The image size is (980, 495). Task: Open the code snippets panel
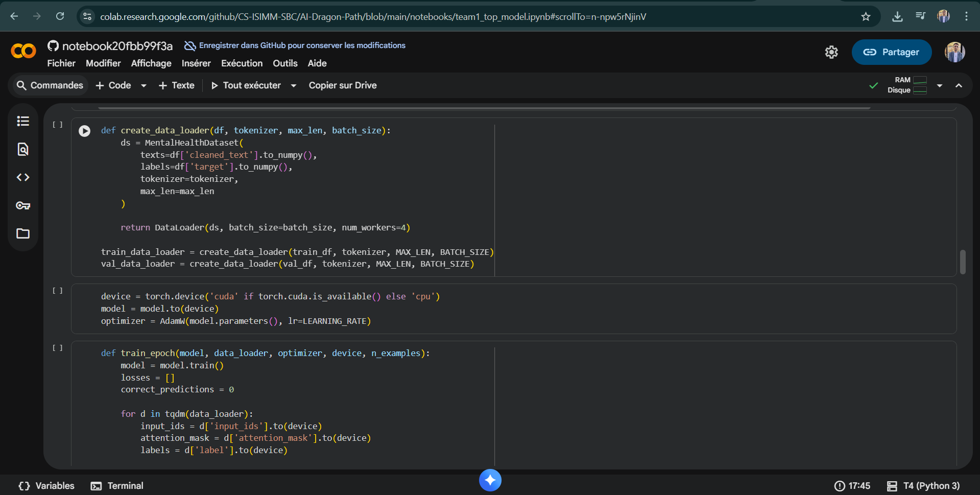(23, 177)
